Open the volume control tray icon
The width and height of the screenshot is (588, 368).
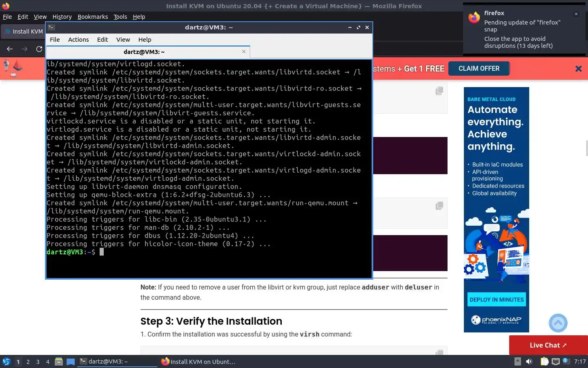point(529,361)
